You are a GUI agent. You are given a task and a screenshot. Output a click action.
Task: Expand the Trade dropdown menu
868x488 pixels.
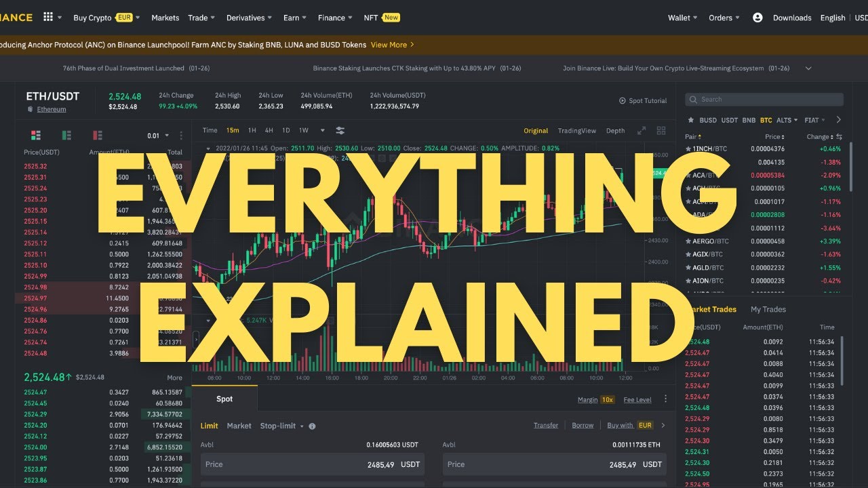click(201, 18)
